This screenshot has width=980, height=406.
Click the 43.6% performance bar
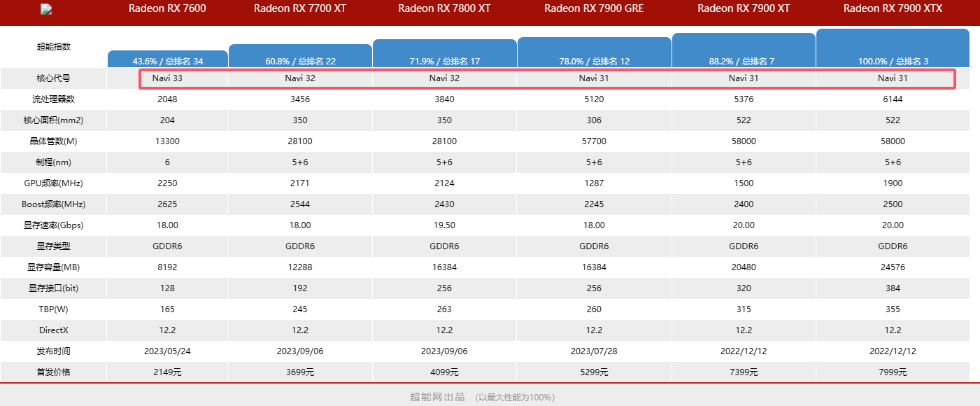168,59
